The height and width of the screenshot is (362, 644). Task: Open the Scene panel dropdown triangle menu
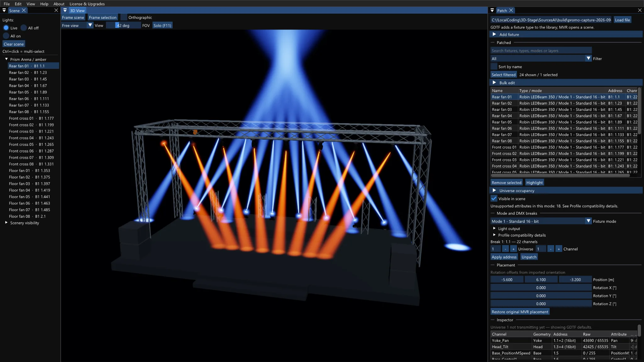tap(4, 10)
